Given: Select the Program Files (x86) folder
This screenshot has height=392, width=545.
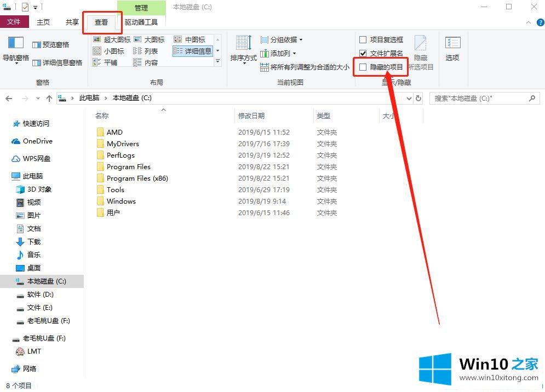Looking at the screenshot, I should tap(137, 178).
